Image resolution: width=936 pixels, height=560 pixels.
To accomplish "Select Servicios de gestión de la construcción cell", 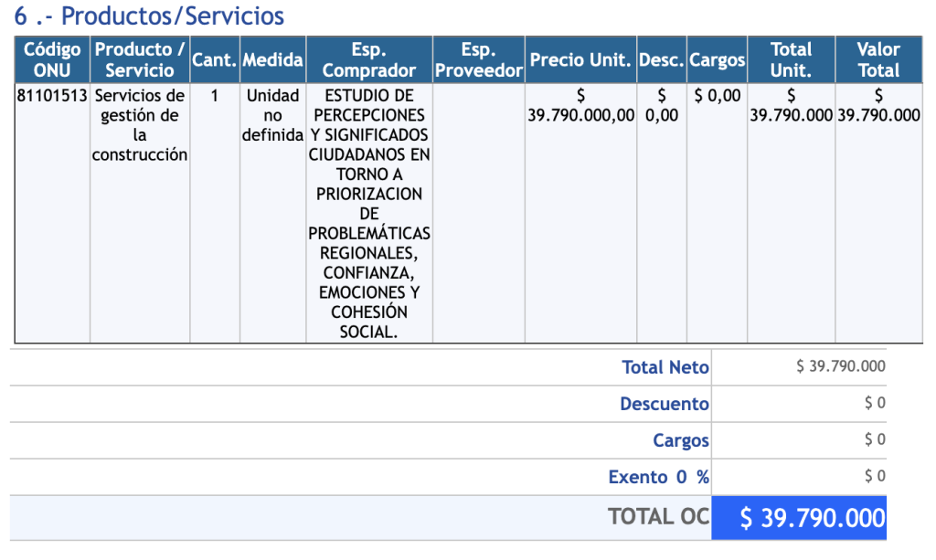I will 140,125.
